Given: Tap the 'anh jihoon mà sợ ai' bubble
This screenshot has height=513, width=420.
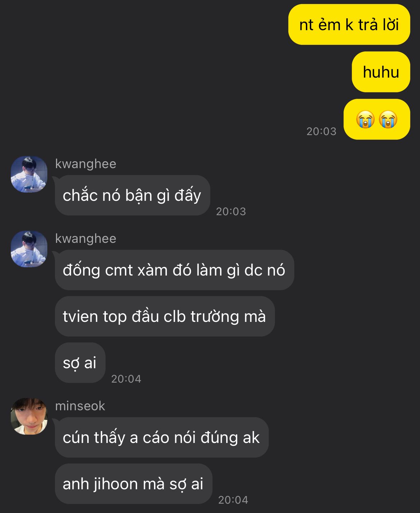Looking at the screenshot, I should click(134, 484).
